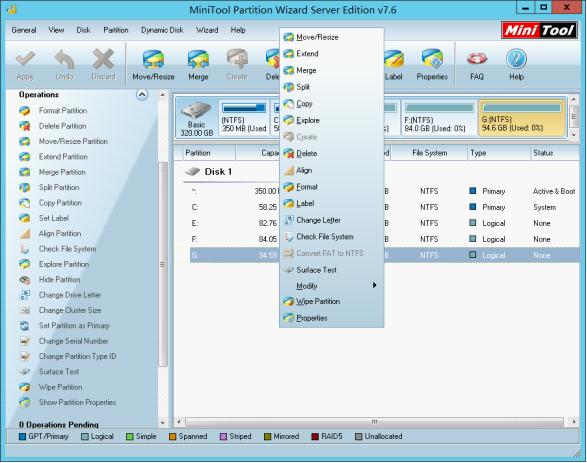Screen dimensions: 587x463
Task: Choose Change Letter in context menu
Action: click(x=332, y=220)
